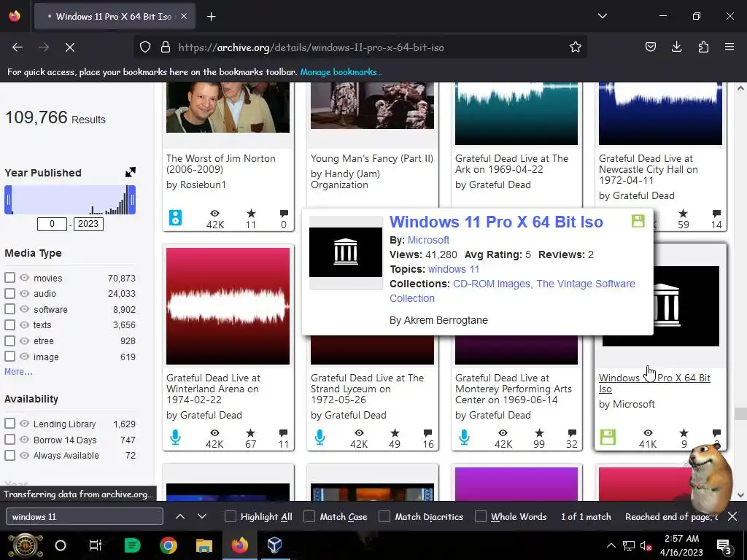Check the image media type box
The height and width of the screenshot is (560, 747).
[9, 356]
